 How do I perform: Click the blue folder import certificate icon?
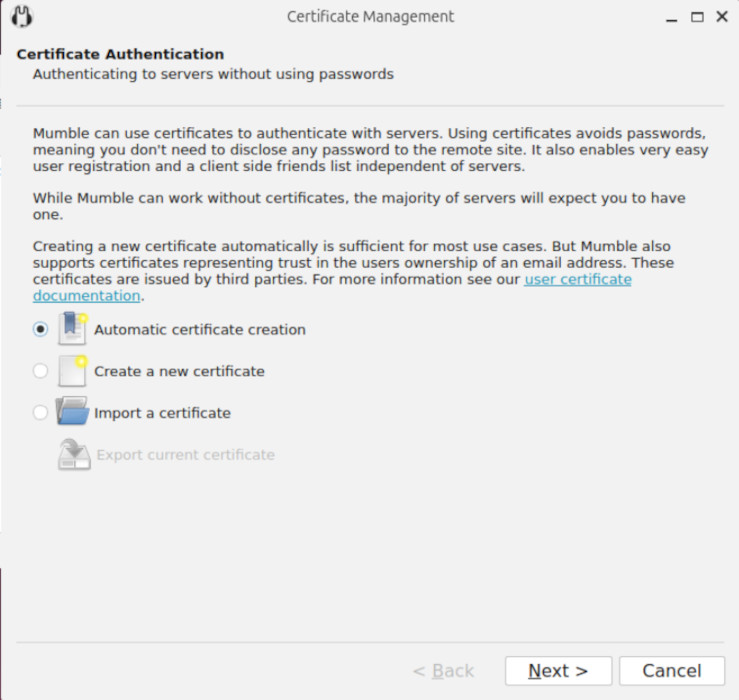[72, 411]
